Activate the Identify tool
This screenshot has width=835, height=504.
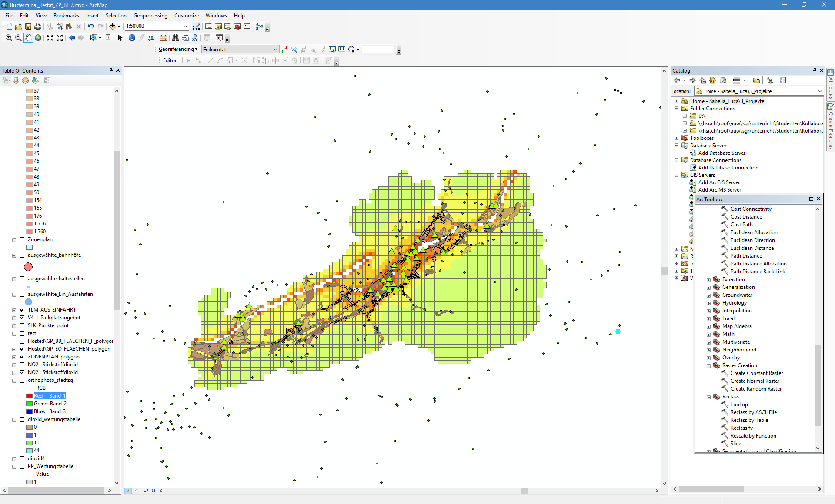[x=132, y=38]
